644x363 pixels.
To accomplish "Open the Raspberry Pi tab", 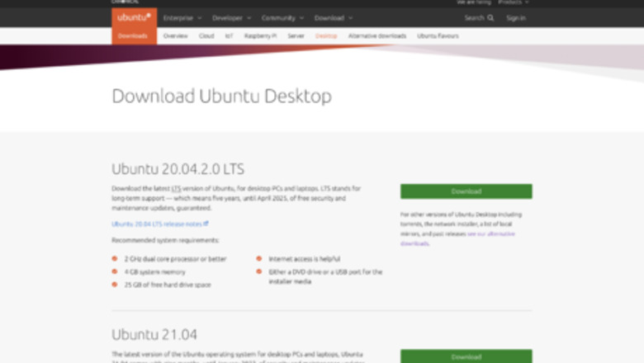I will (260, 36).
